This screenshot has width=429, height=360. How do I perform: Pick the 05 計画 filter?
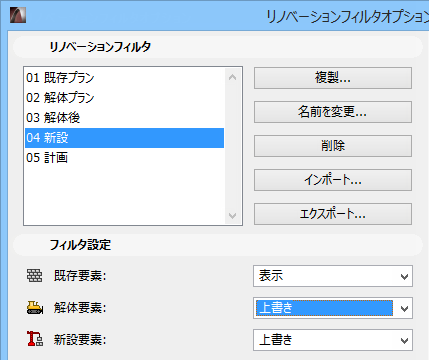[x=124, y=158]
